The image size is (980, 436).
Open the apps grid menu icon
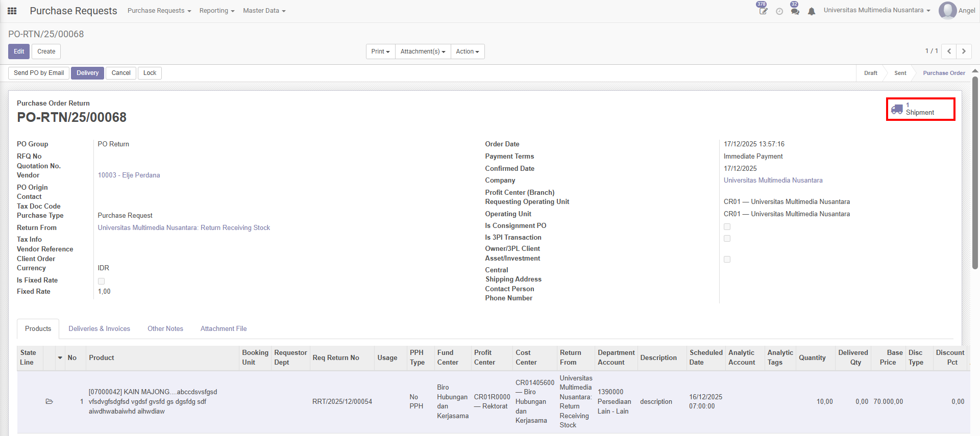[x=12, y=11]
